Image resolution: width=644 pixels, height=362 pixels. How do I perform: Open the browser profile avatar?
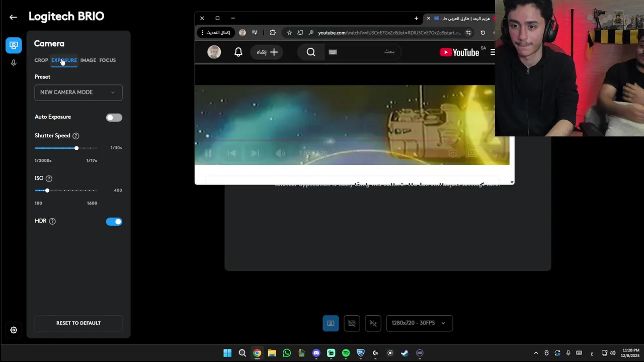(x=243, y=33)
